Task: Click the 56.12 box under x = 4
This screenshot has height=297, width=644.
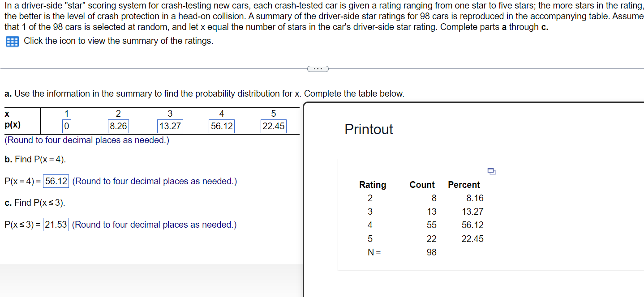Action: pos(222,127)
